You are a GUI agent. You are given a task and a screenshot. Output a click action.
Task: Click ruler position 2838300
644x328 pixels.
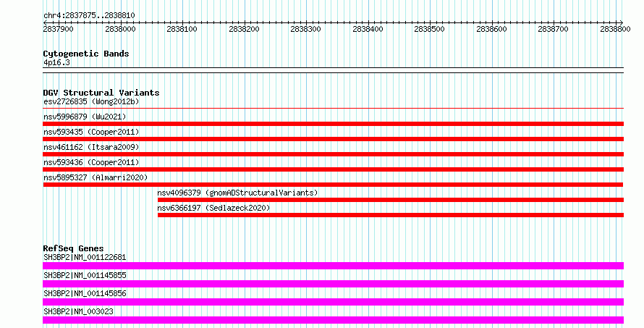[305, 29]
